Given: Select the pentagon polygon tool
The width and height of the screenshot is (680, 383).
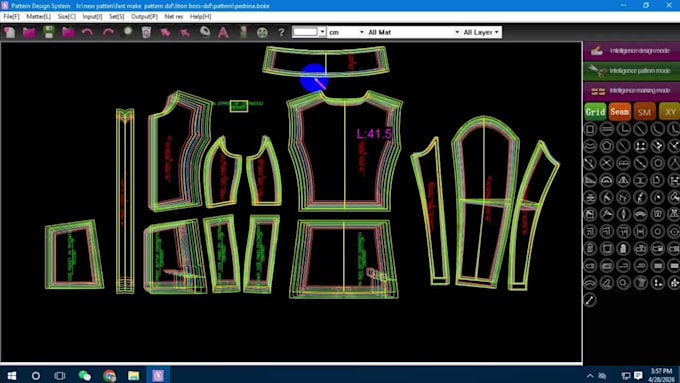Looking at the screenshot, I should pos(607,146).
